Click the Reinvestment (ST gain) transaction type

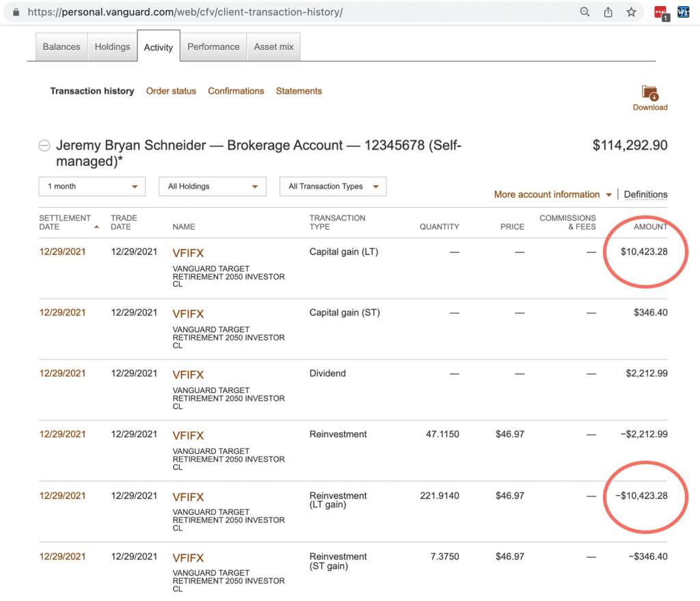pos(338,561)
